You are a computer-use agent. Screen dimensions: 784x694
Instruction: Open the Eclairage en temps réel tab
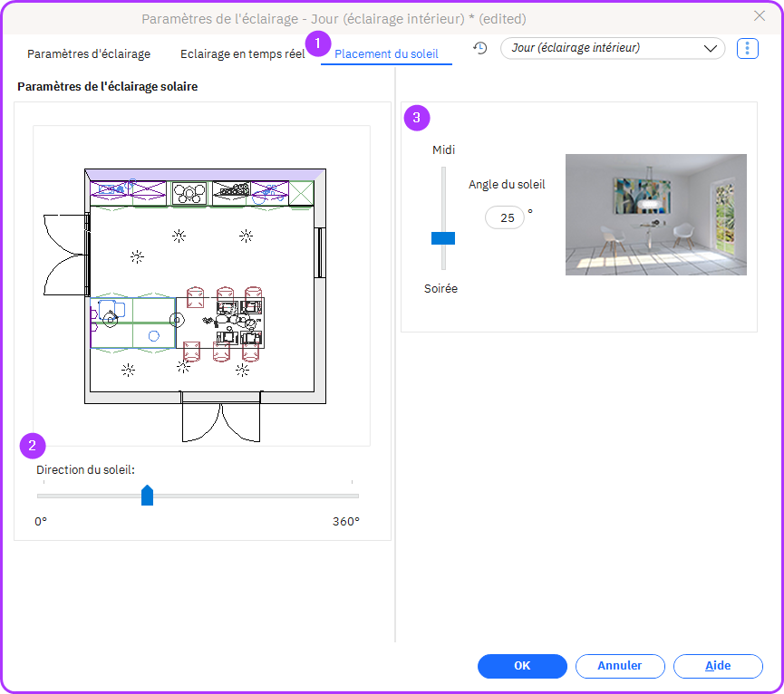pyautogui.click(x=242, y=53)
